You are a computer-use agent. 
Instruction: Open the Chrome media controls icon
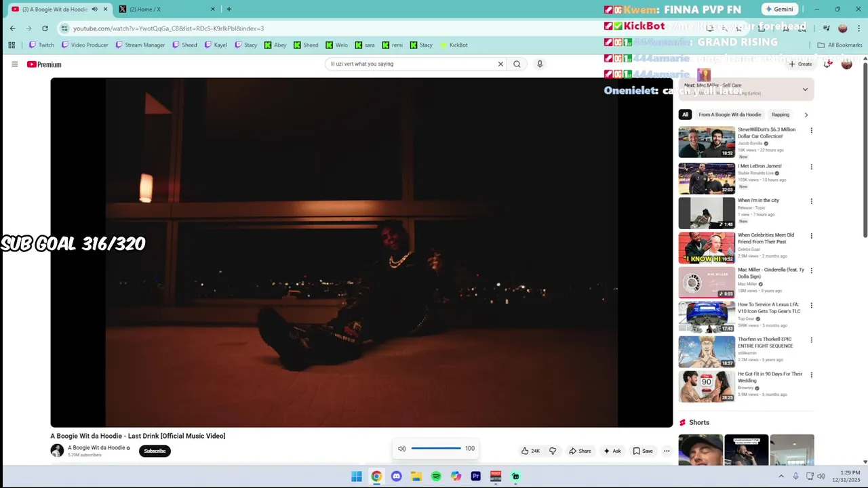826,28
